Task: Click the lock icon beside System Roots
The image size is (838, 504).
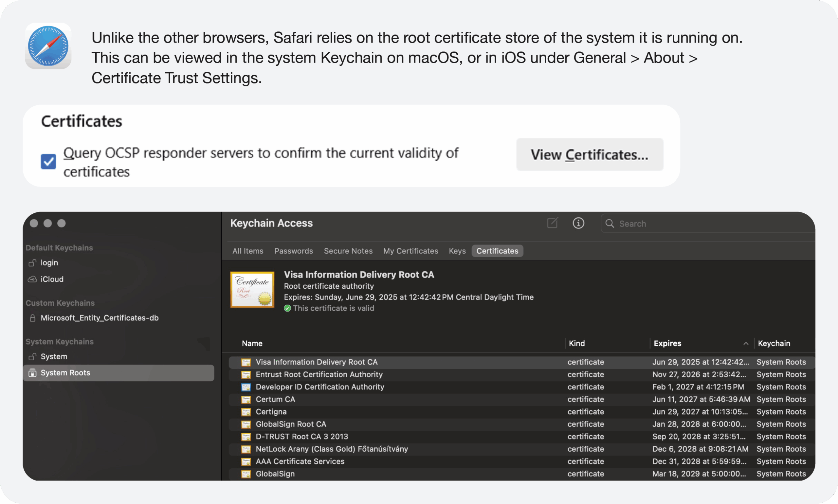Action: [x=32, y=373]
